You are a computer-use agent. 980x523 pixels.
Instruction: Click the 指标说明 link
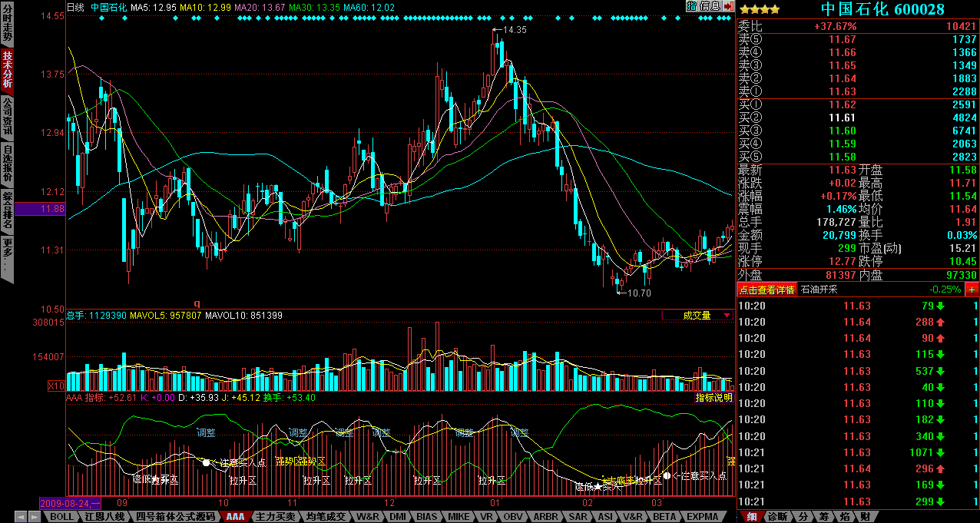click(713, 398)
